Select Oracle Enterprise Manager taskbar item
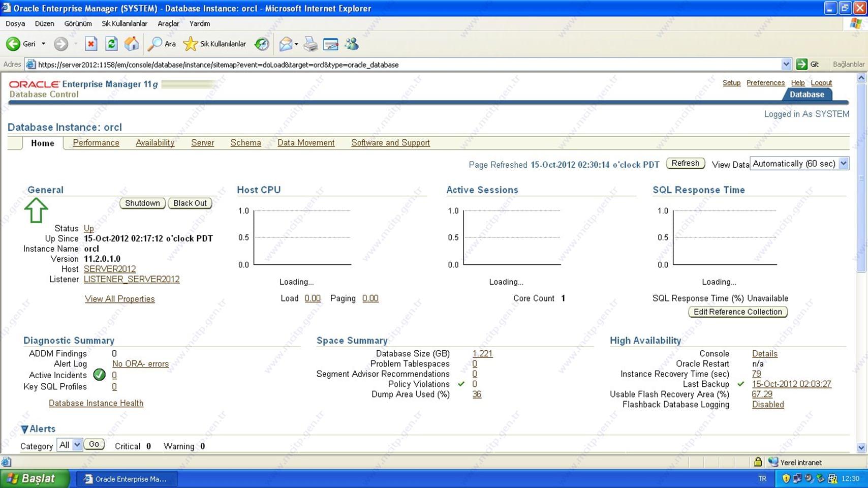 pos(128,479)
